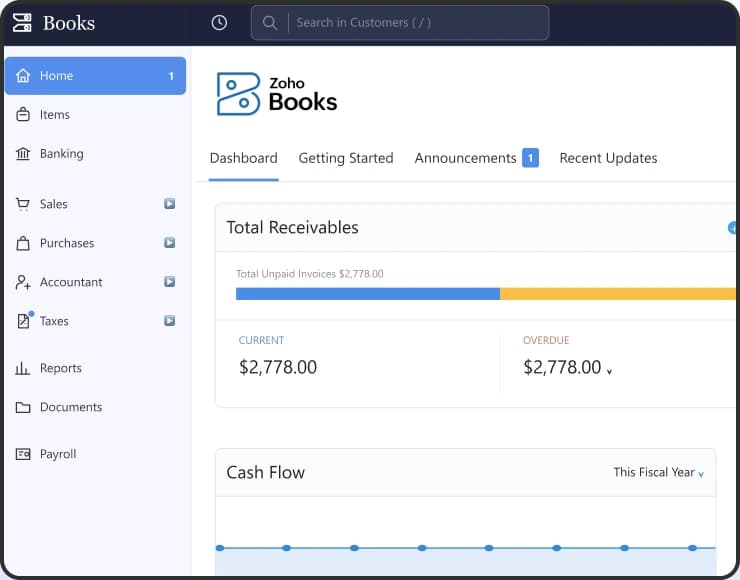Click the Current amount $2,778.00
This screenshot has height=580, width=740.
[x=278, y=367]
